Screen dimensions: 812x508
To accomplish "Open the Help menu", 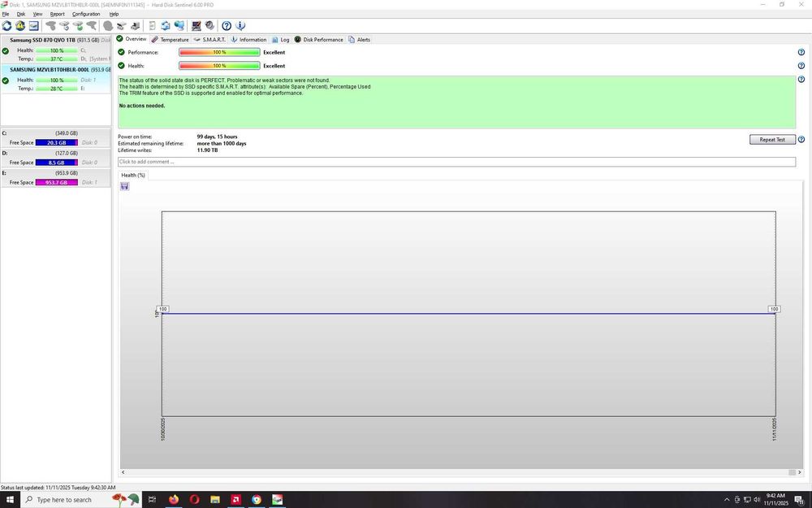I will click(x=114, y=14).
